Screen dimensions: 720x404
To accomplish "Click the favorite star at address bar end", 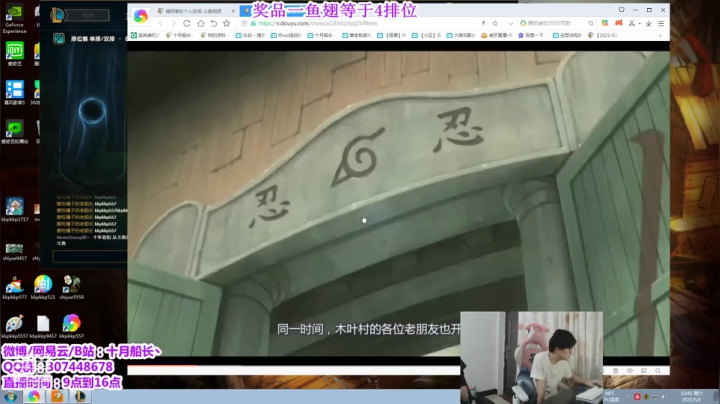I will (x=495, y=23).
